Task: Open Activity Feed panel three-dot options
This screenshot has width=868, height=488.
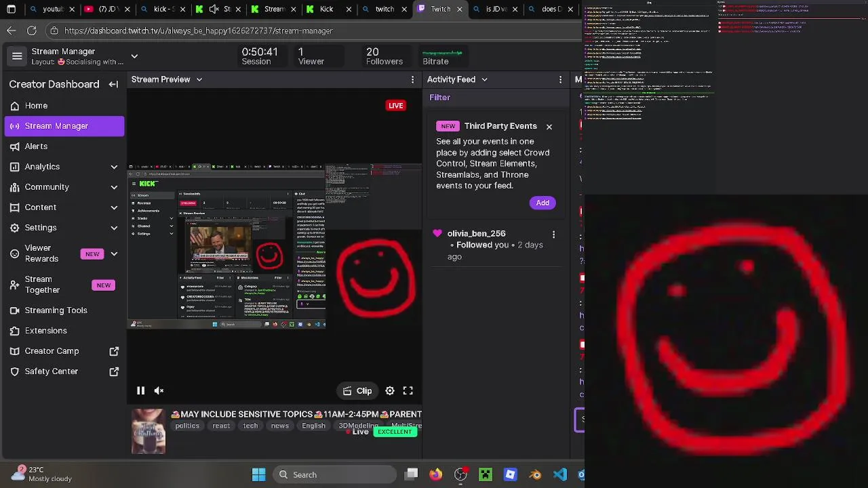Action: [x=560, y=79]
